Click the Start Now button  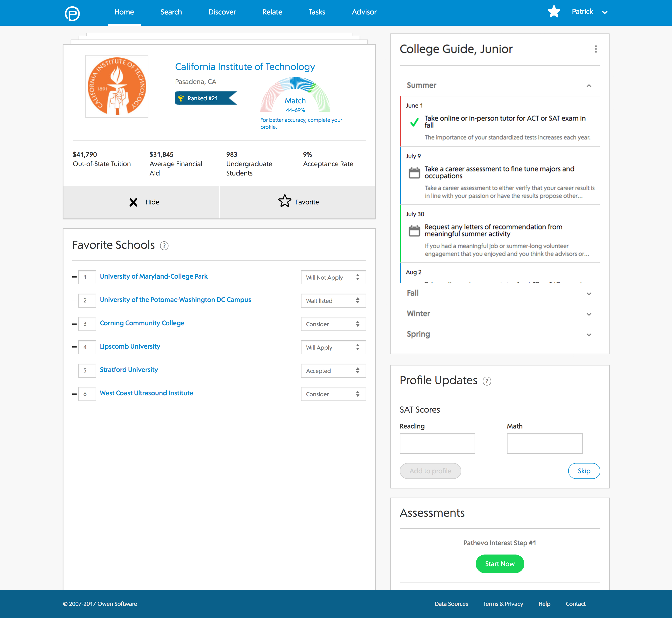point(500,564)
